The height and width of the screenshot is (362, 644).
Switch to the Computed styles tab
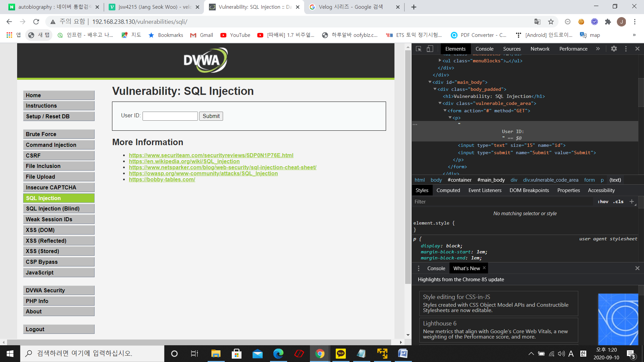(x=448, y=190)
